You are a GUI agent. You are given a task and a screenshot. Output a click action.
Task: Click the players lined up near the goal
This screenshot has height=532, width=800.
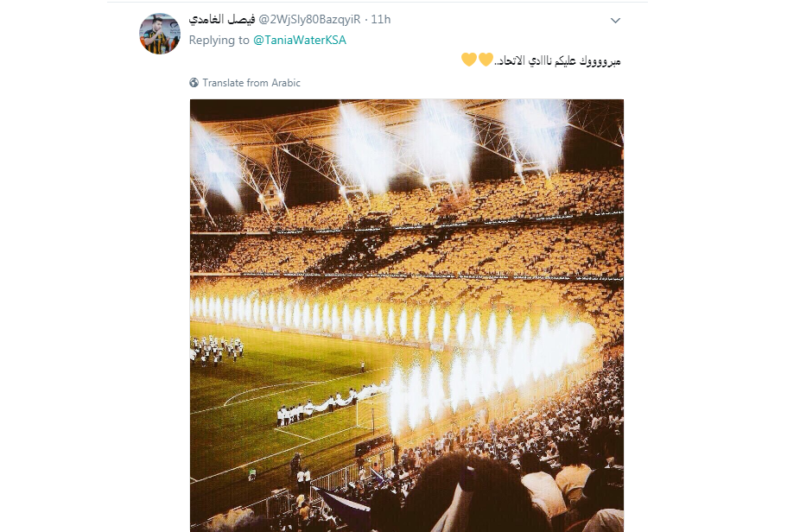tap(327, 406)
